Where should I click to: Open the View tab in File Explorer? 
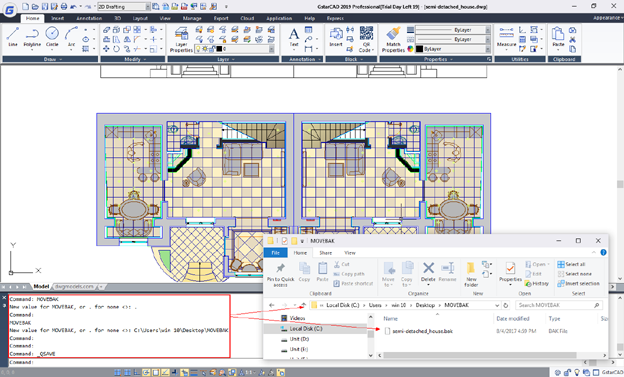pyautogui.click(x=350, y=253)
